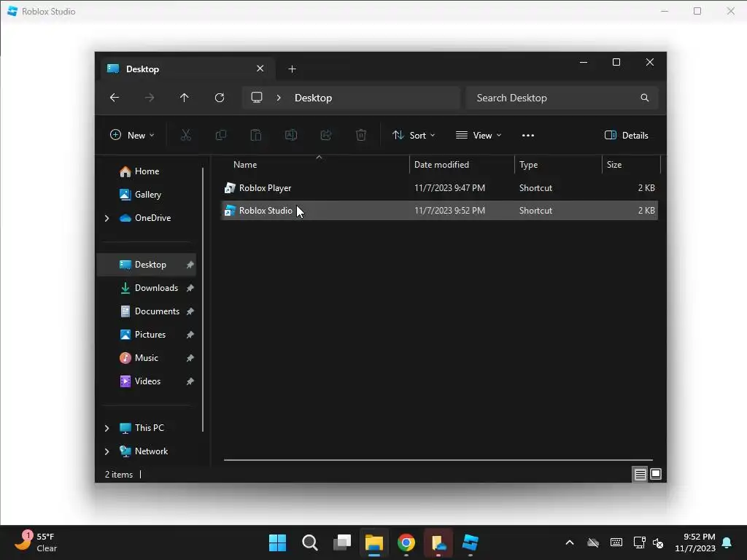Click the pin next to Pictures
Viewport: 747px width, 560px height.
(190, 335)
